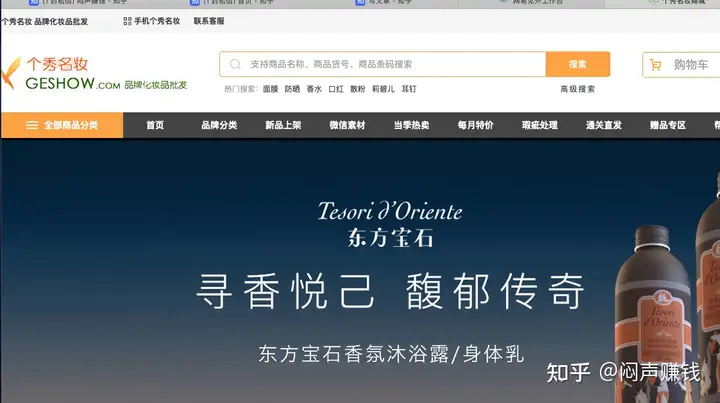
Task: Click the hamburger icon in 全部商品分类
Action: pyautogui.click(x=32, y=125)
